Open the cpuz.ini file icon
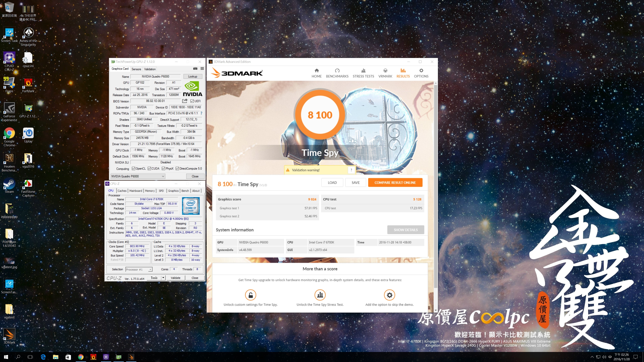 click(28, 60)
